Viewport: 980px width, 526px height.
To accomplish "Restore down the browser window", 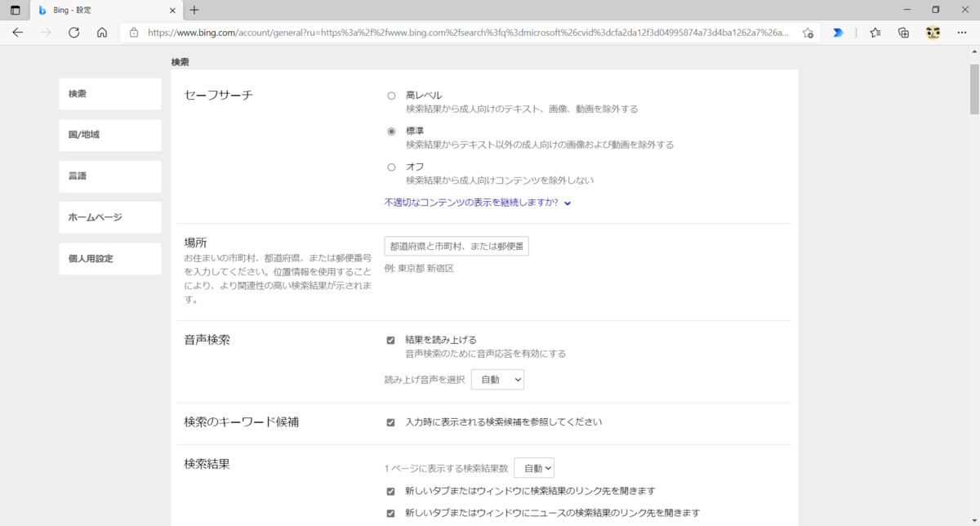I will pyautogui.click(x=936, y=10).
